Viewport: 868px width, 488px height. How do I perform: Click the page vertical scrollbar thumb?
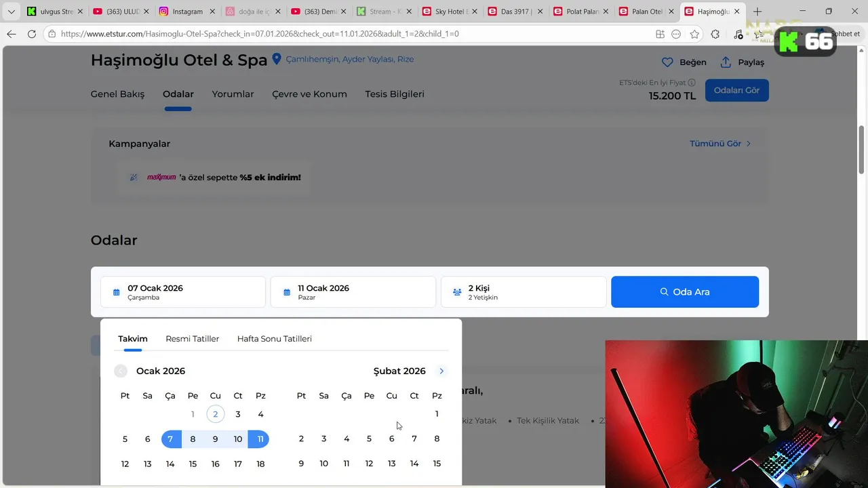pyautogui.click(x=862, y=149)
